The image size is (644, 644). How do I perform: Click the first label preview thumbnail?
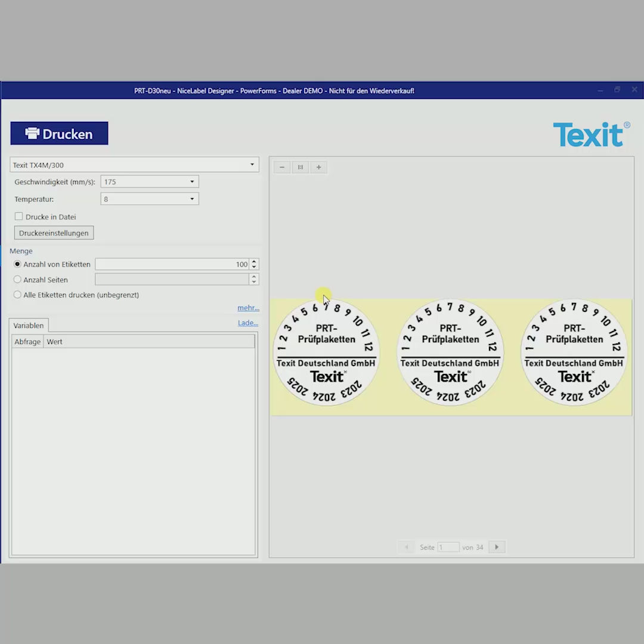pyautogui.click(x=327, y=353)
